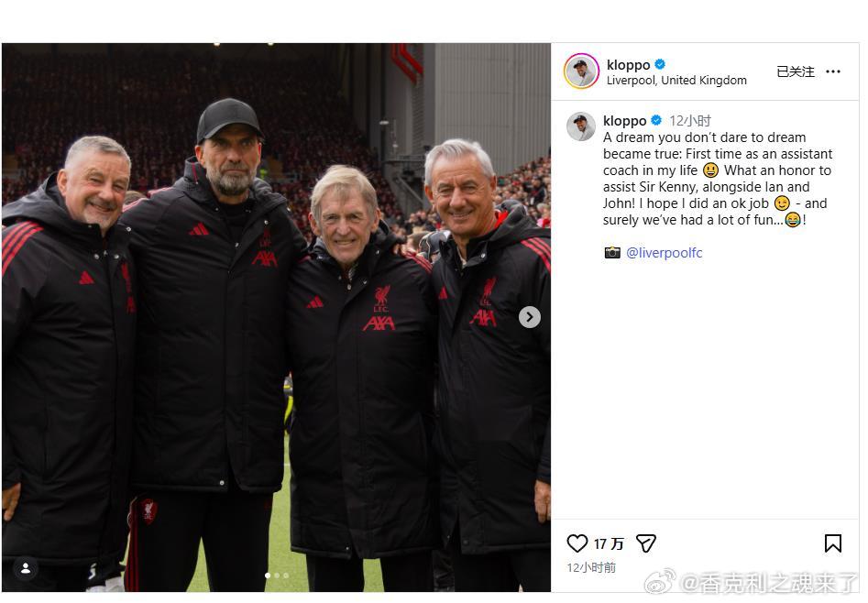Follow the @liverpoolfc mention link
The height and width of the screenshot is (603, 868).
pyautogui.click(x=664, y=253)
